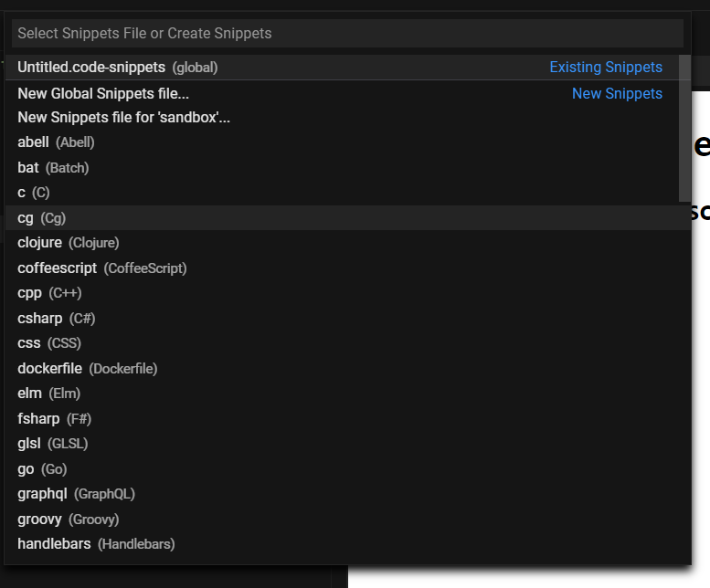The height and width of the screenshot is (588, 710).
Task: Open clojure (Clojure) snippets
Action: click(68, 243)
